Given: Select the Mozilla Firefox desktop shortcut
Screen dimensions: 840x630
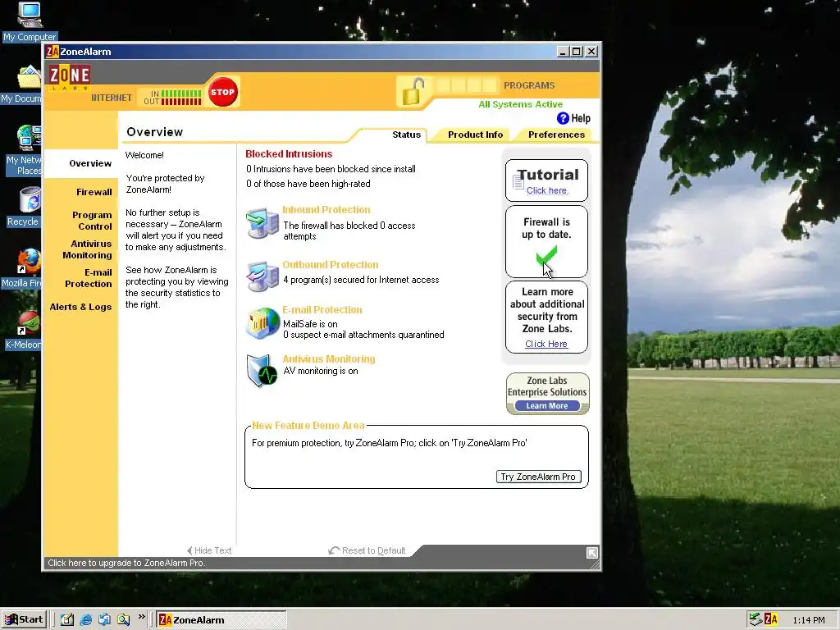Looking at the screenshot, I should click(x=21, y=269).
